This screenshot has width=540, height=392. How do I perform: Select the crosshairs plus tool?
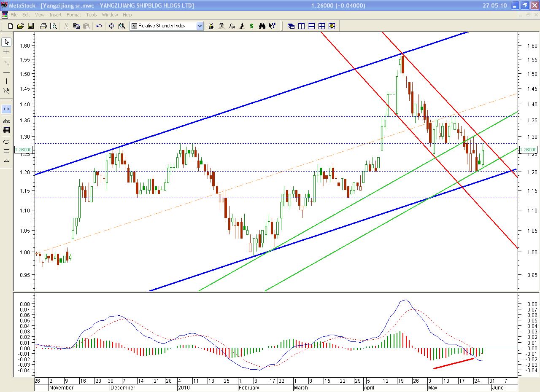click(x=6, y=51)
